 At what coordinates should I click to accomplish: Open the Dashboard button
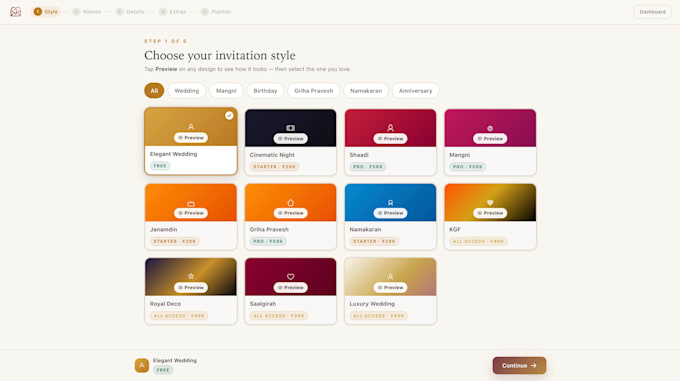tap(652, 12)
